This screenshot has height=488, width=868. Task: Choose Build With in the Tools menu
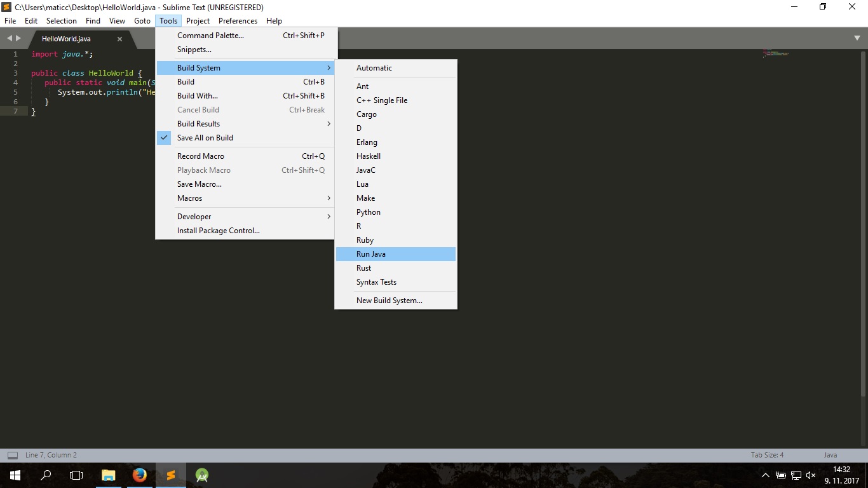pos(245,96)
